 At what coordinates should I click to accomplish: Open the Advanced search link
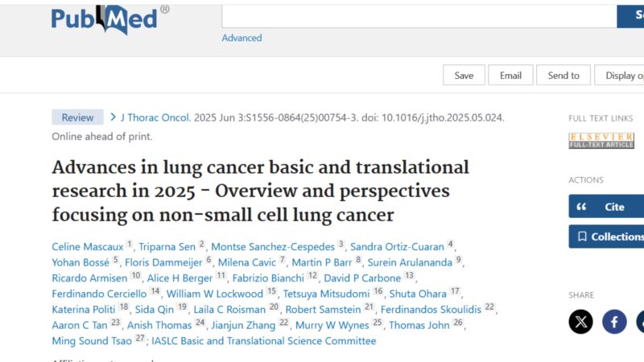point(242,38)
